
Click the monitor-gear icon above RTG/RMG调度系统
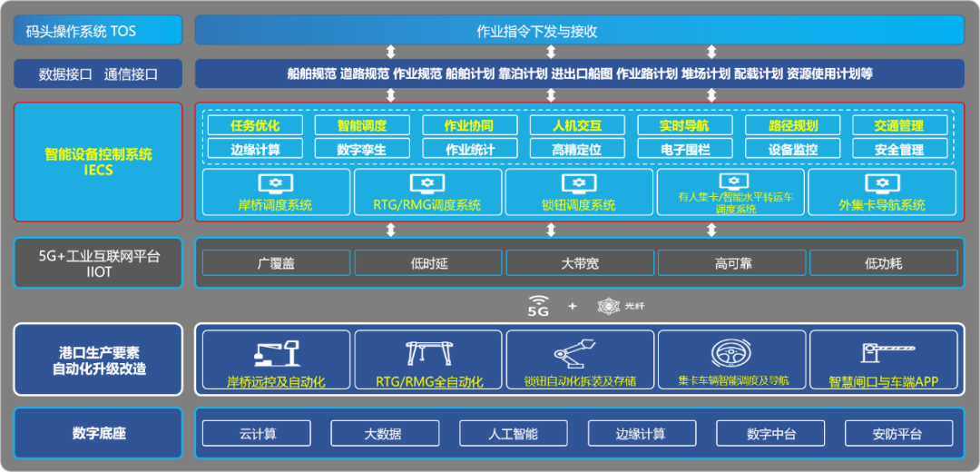(427, 183)
